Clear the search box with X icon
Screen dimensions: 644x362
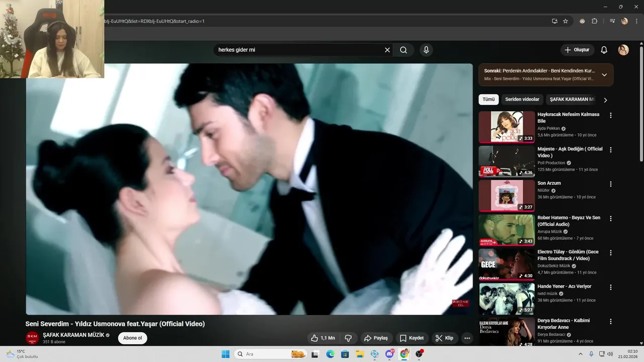coord(387,50)
